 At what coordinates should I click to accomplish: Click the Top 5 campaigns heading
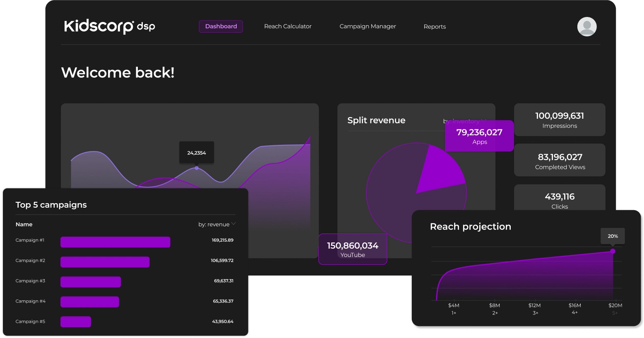coord(51,205)
